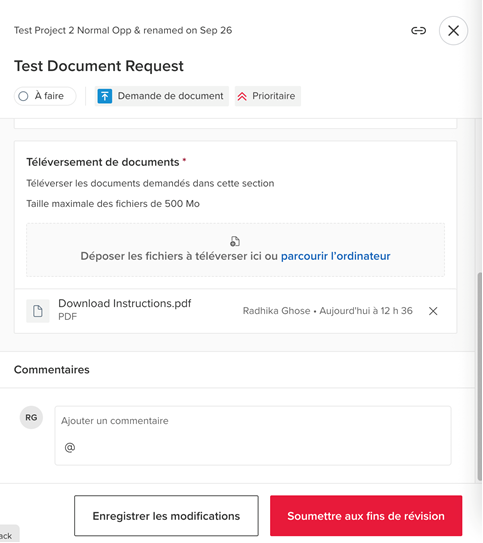The height and width of the screenshot is (543, 483).
Task: Click the blue upload arrow icon
Action: click(105, 96)
